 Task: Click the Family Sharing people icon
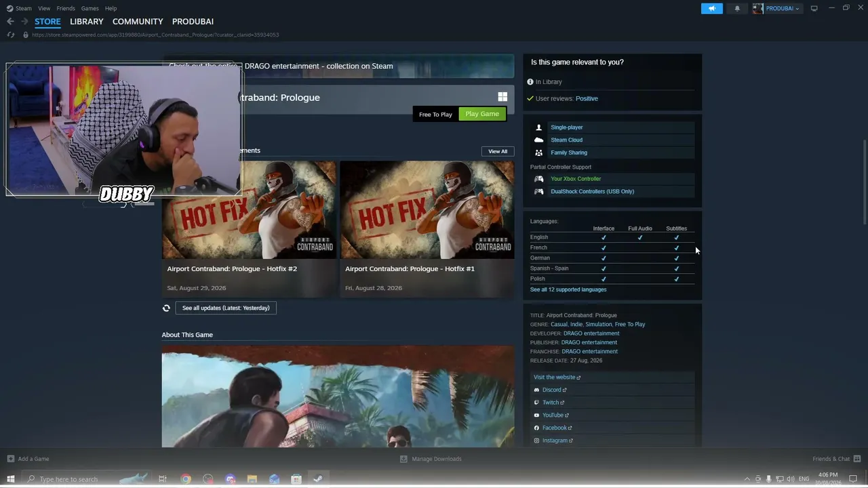click(538, 153)
